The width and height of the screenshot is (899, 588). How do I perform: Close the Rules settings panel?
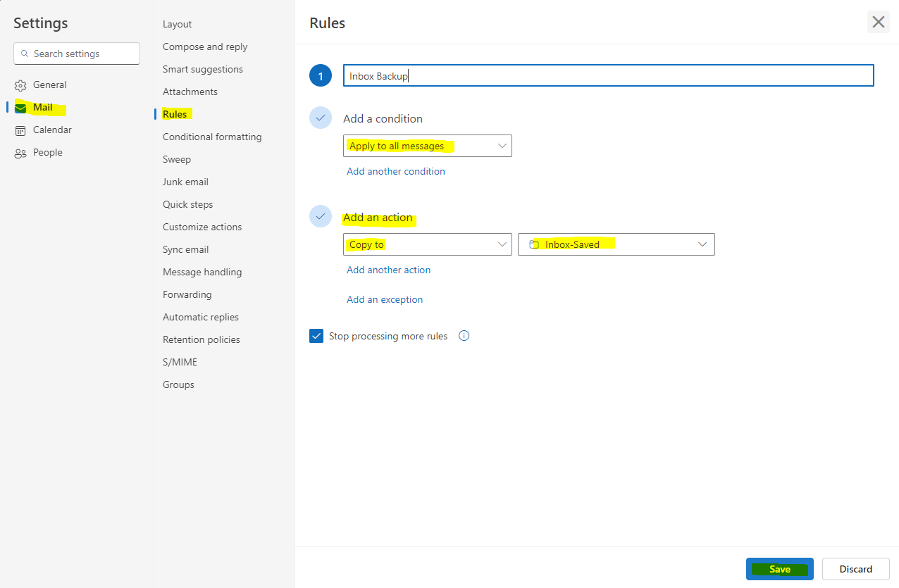point(878,22)
